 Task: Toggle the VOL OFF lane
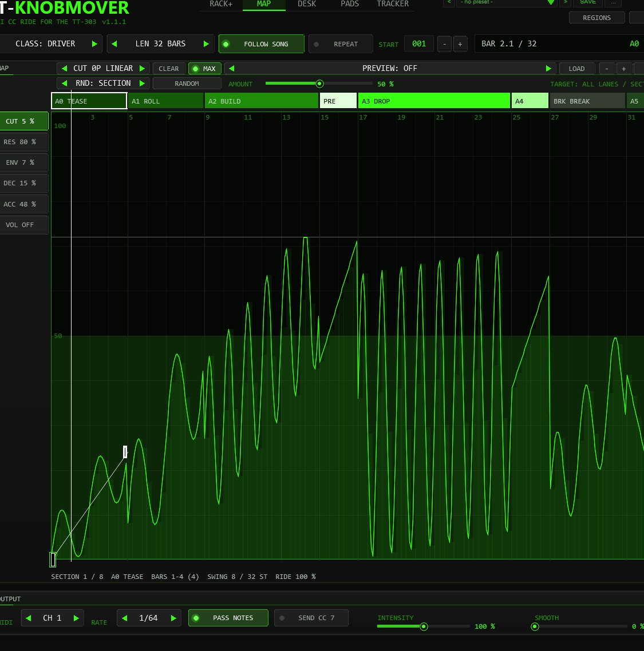click(x=23, y=225)
